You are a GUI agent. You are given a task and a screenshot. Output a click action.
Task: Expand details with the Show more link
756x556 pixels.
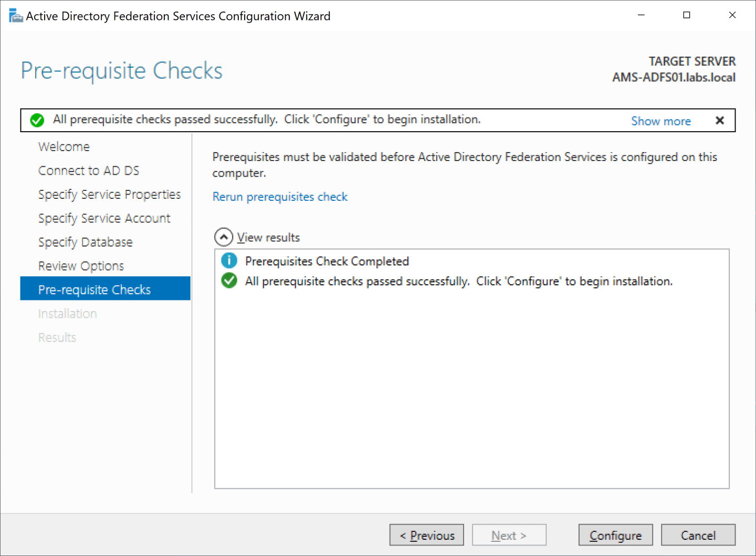pos(661,121)
